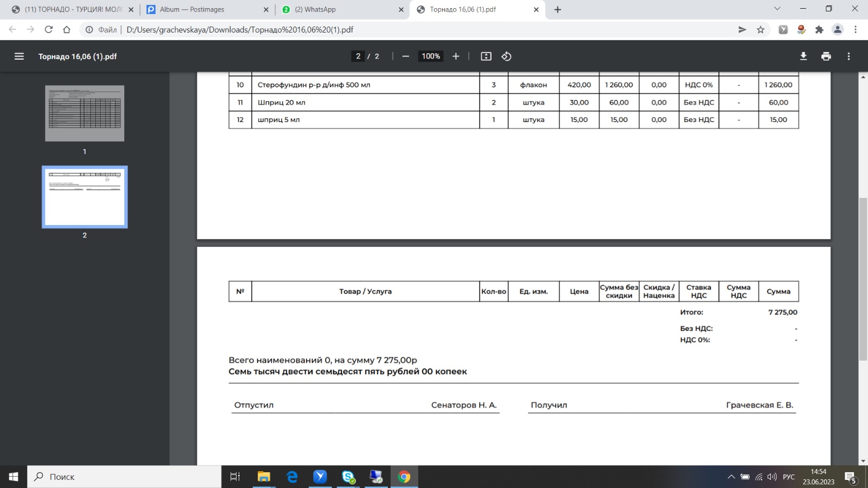Toggle the PDF sidebar menu icon
Viewport: 868px width, 488px height.
tap(19, 56)
